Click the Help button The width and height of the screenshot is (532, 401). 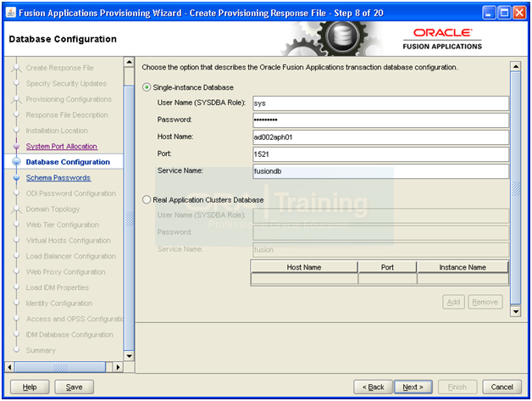tap(30, 387)
